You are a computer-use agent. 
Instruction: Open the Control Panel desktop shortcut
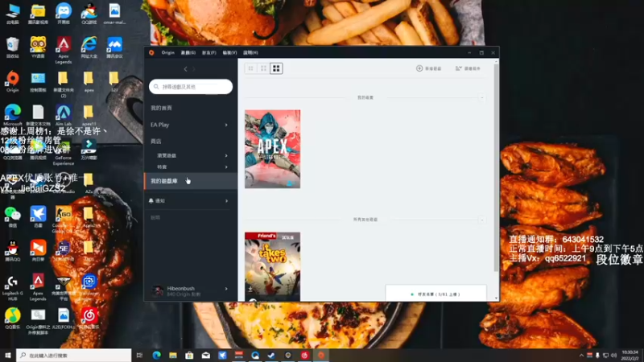(38, 81)
